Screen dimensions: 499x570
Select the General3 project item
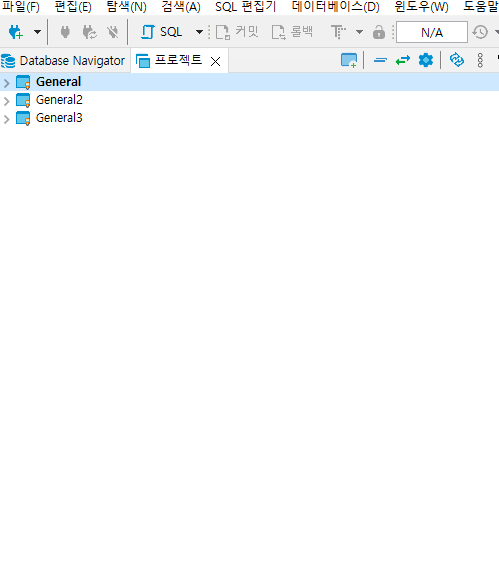59,118
